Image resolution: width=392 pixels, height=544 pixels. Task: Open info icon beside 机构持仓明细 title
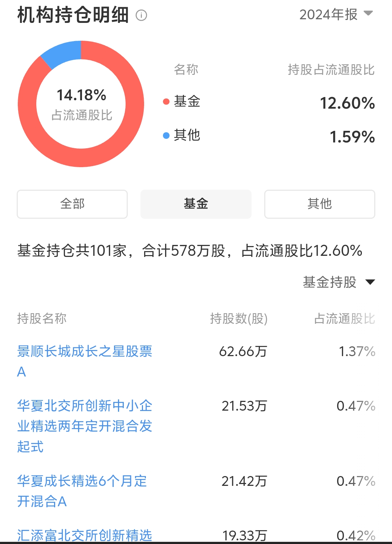pyautogui.click(x=141, y=15)
